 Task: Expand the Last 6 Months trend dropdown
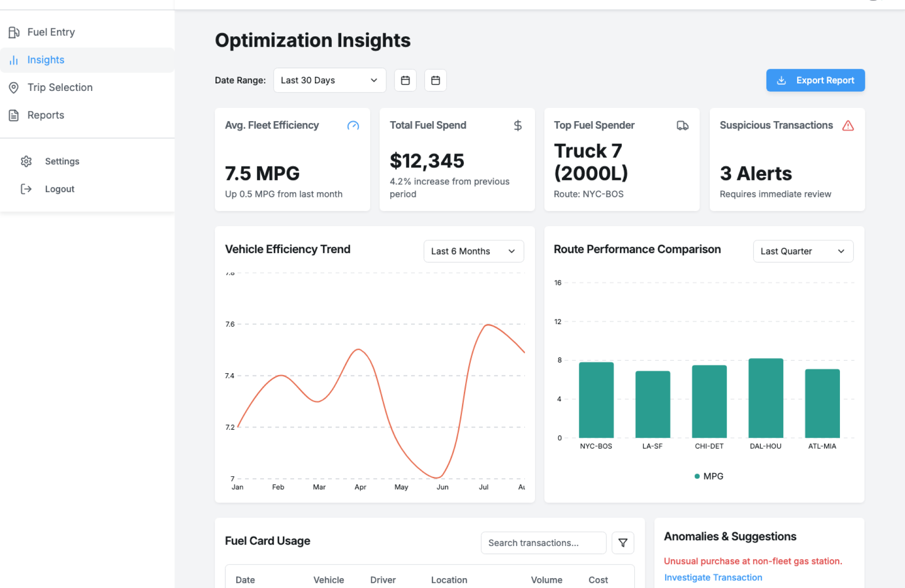coord(473,251)
